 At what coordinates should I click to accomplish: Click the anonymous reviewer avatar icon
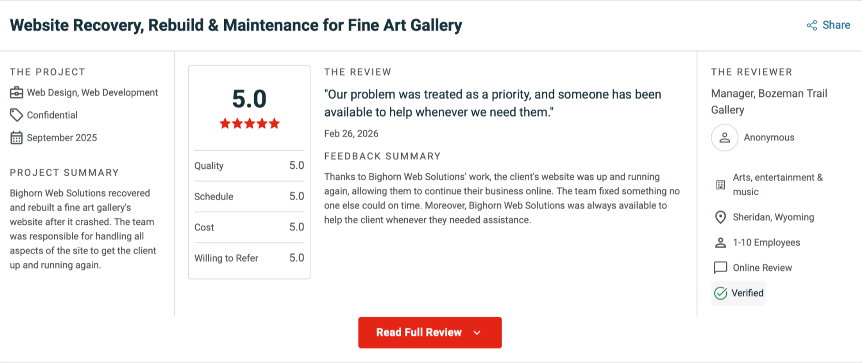[724, 138]
